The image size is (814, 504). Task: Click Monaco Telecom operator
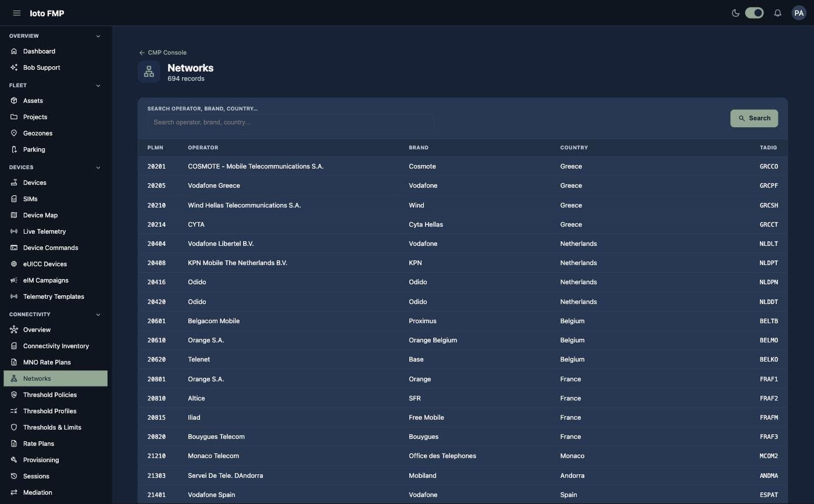pyautogui.click(x=213, y=456)
